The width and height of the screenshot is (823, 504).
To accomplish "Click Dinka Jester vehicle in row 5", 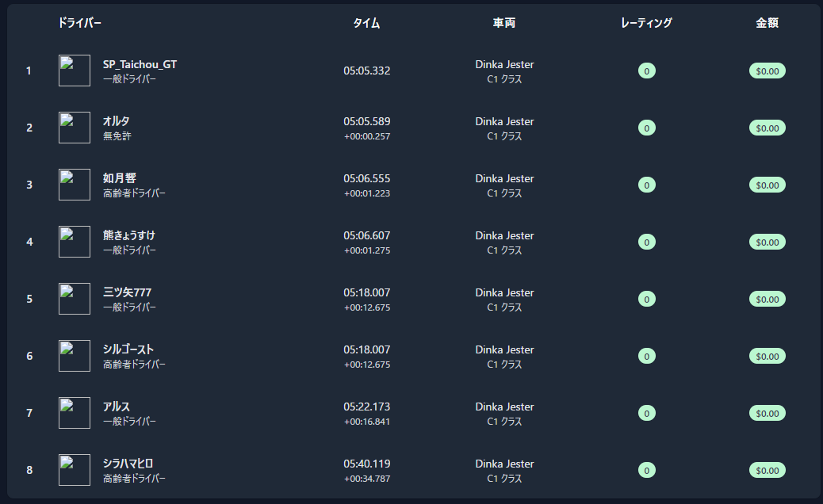I will (x=504, y=292).
